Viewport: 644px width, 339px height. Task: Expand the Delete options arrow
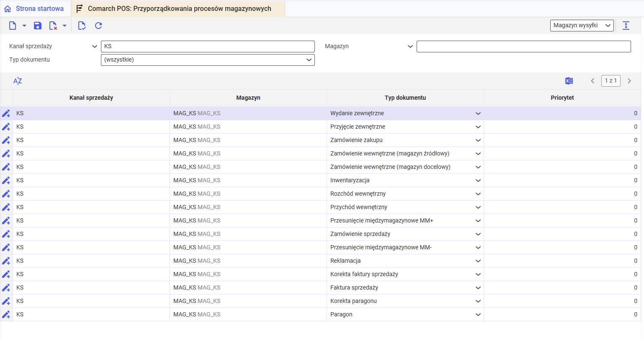64,26
